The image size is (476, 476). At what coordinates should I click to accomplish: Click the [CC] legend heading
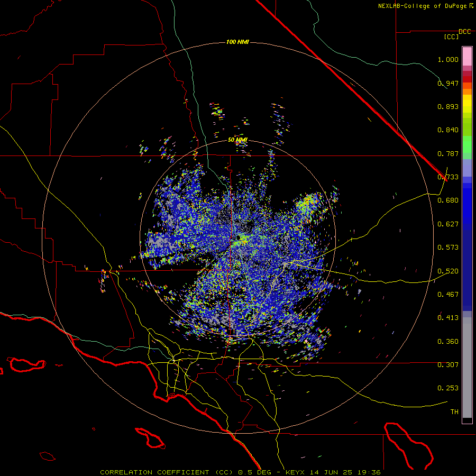[x=452, y=36]
